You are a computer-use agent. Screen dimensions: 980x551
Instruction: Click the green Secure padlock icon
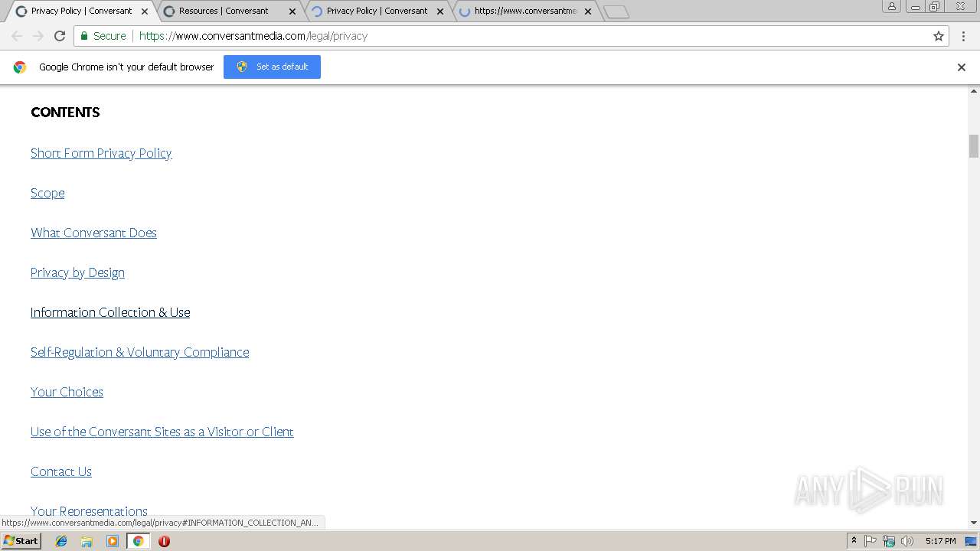click(x=84, y=36)
